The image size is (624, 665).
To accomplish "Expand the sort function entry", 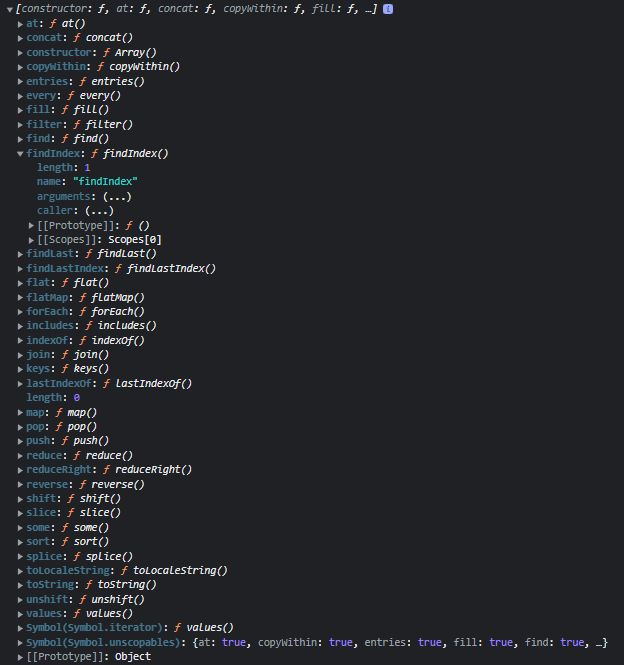I will (x=20, y=542).
